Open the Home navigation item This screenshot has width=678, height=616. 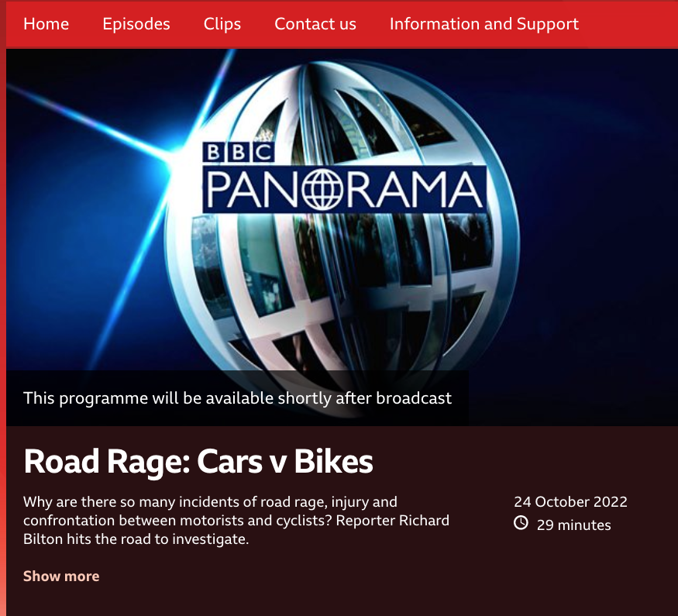coord(46,24)
